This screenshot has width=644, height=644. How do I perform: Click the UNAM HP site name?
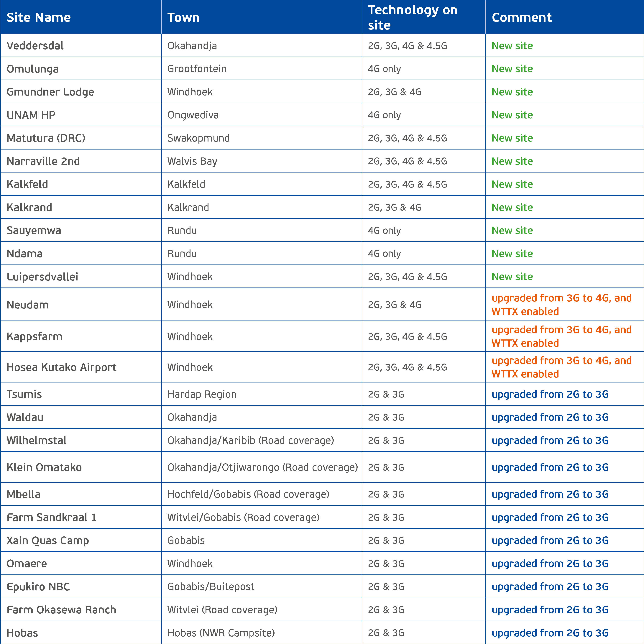(31, 115)
